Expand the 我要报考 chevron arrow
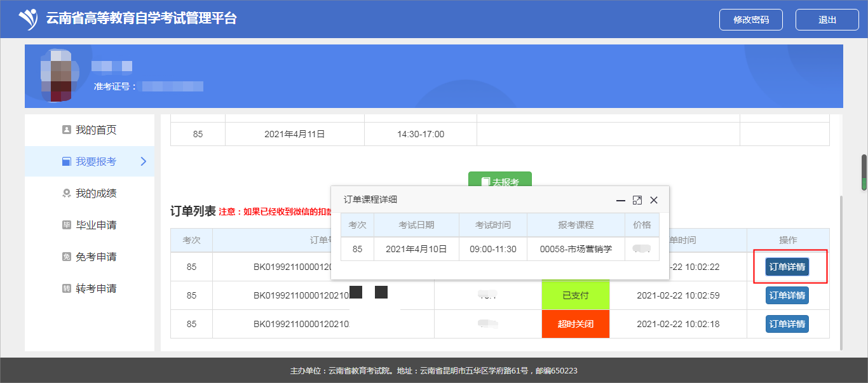 (143, 161)
